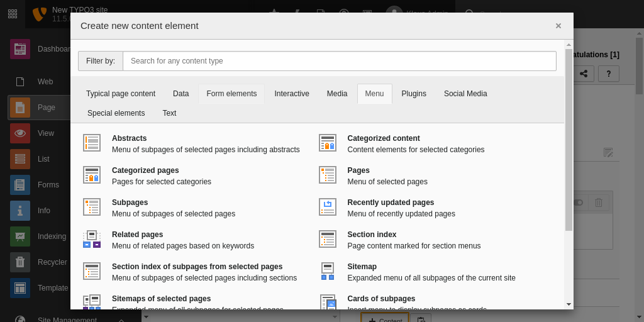Open the Indexing module icon
This screenshot has height=322, width=644.
click(20, 236)
